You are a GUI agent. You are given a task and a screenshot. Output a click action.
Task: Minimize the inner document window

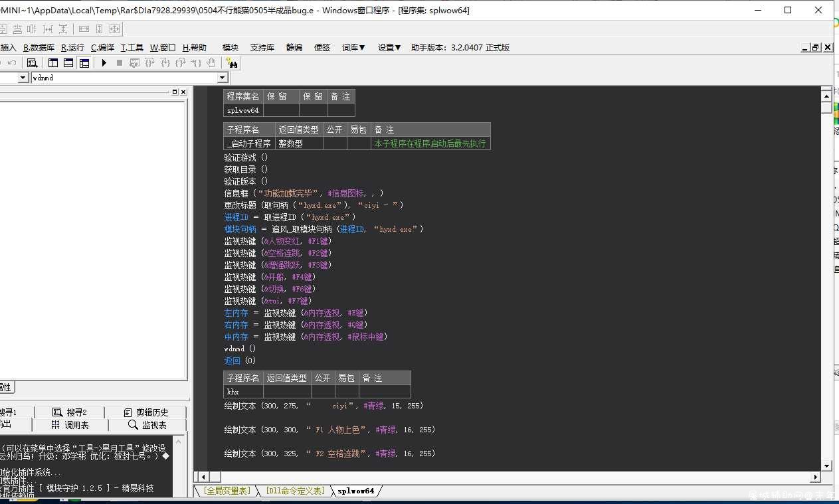tap(804, 47)
